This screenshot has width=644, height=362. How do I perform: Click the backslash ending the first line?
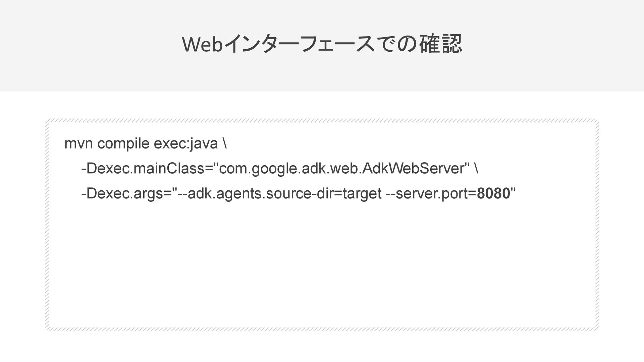point(224,144)
